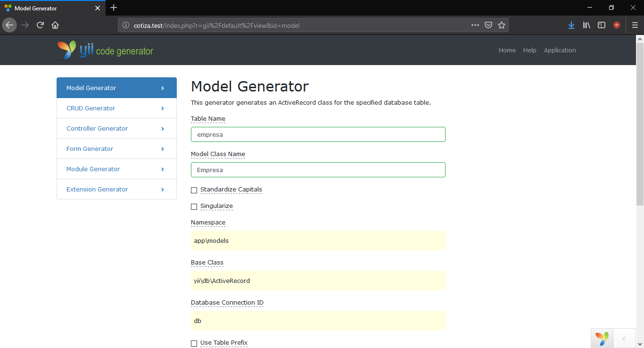Check the Singularize option
This screenshot has width=644, height=348.
click(194, 207)
